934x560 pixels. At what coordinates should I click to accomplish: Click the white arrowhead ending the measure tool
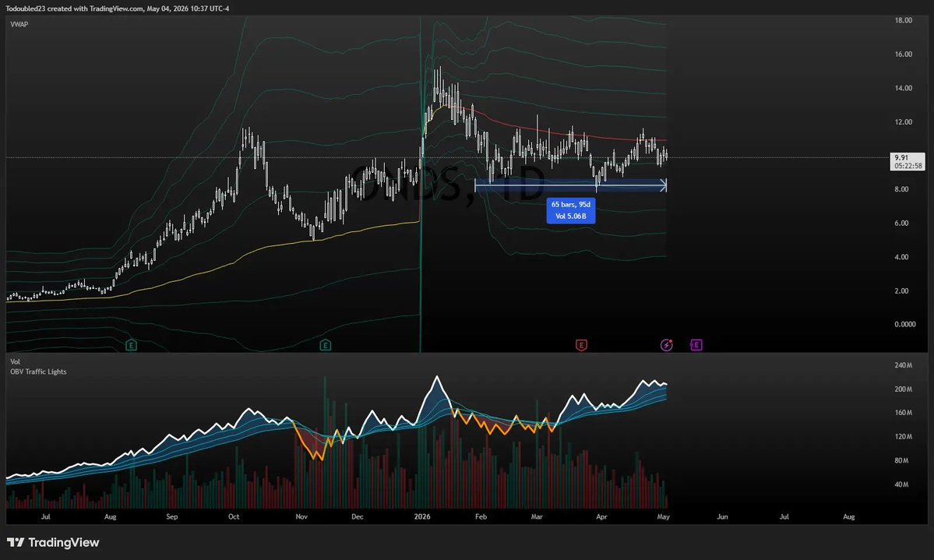663,185
